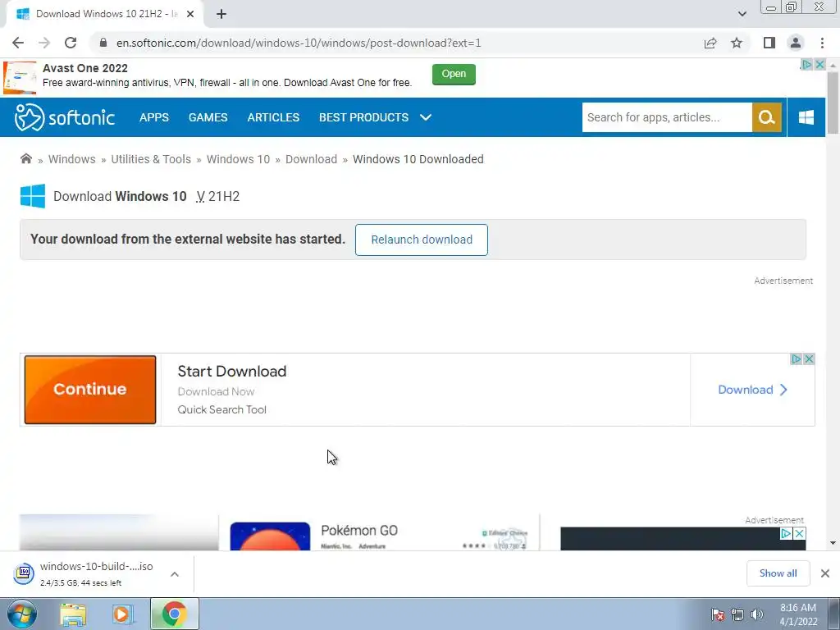The image size is (840, 630).
Task: Click the Windows 10 logo beside title
Action: pyautogui.click(x=33, y=196)
